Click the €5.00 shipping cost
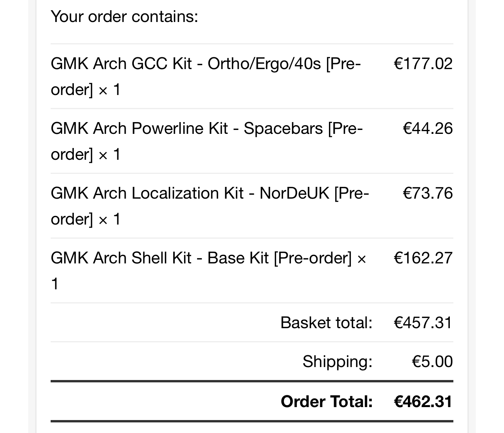 [x=432, y=361]
